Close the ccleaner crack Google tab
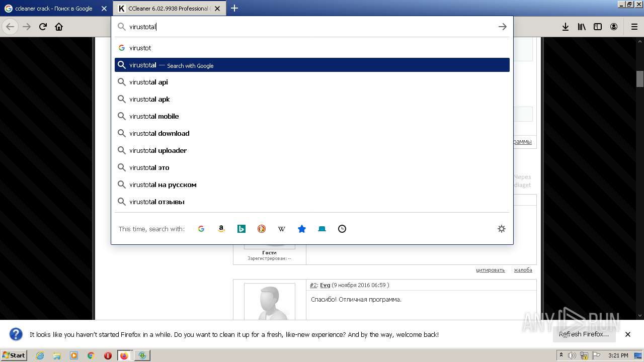 coord(104,9)
